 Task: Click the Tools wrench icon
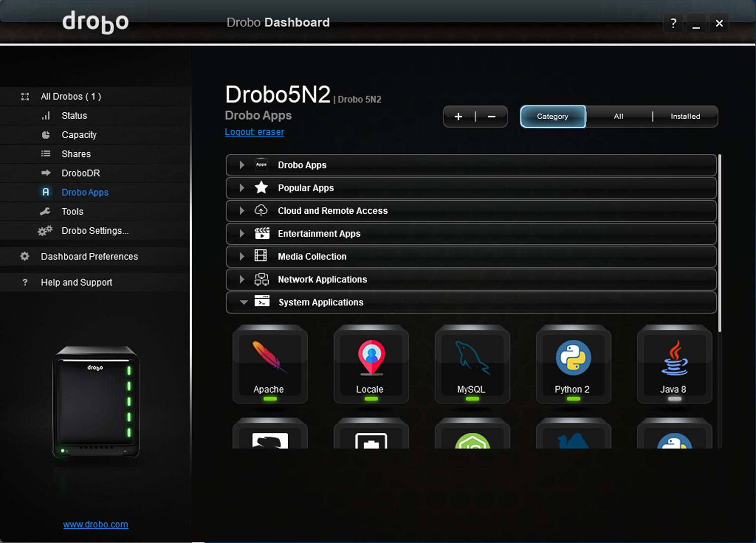point(45,211)
